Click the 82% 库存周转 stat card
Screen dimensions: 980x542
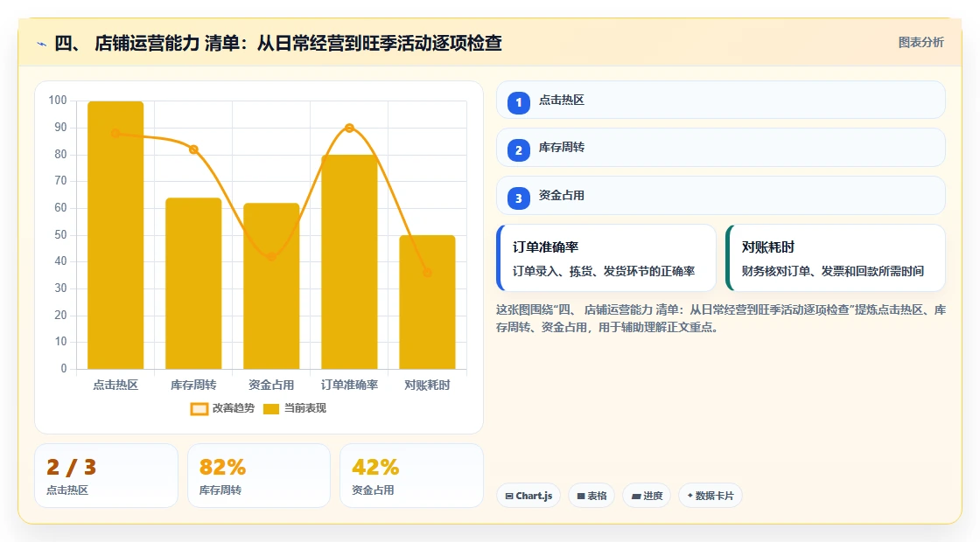pos(259,476)
